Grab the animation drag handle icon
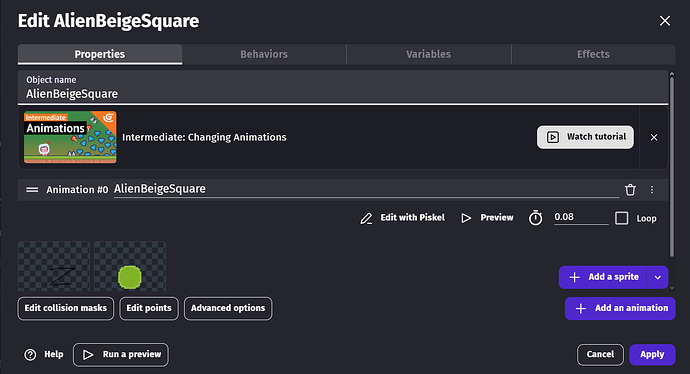 pos(32,190)
